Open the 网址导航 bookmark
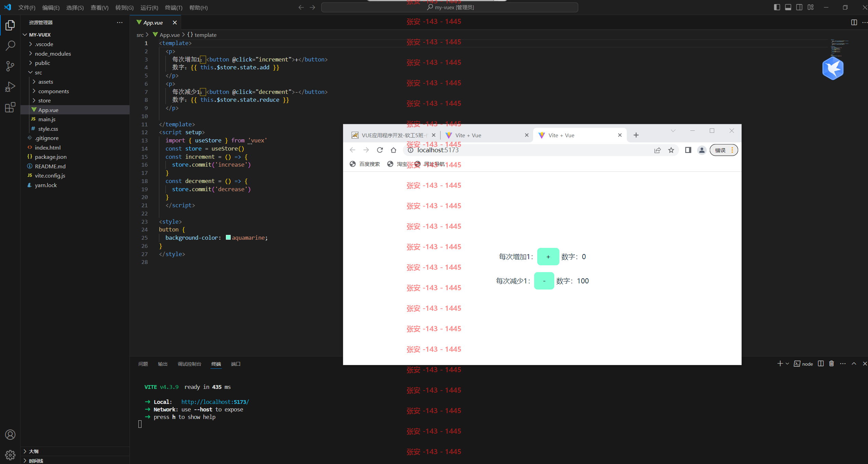The height and width of the screenshot is (464, 868). 430,164
